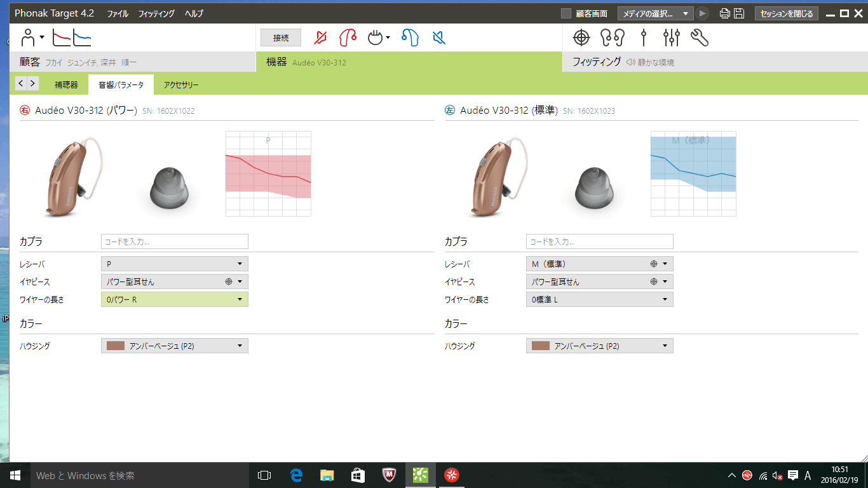Open McAfee from the taskbar
Viewport: 868px width, 488px height.
tap(390, 475)
